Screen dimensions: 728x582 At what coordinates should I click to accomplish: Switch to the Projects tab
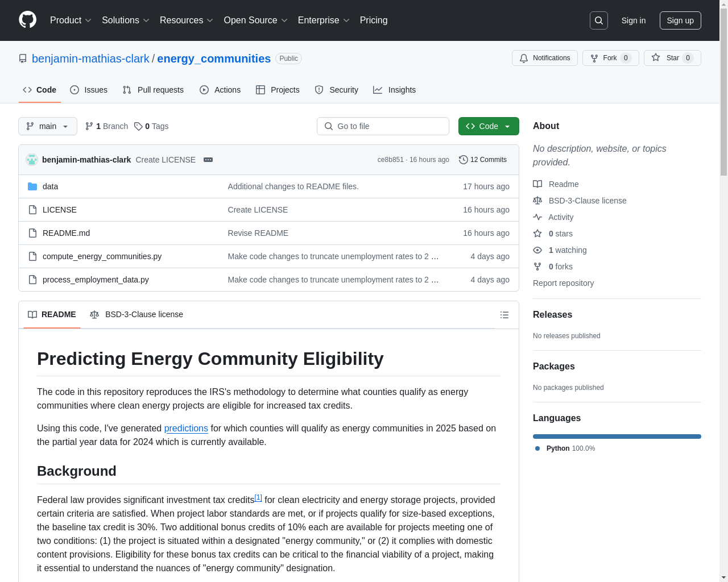pyautogui.click(x=278, y=90)
